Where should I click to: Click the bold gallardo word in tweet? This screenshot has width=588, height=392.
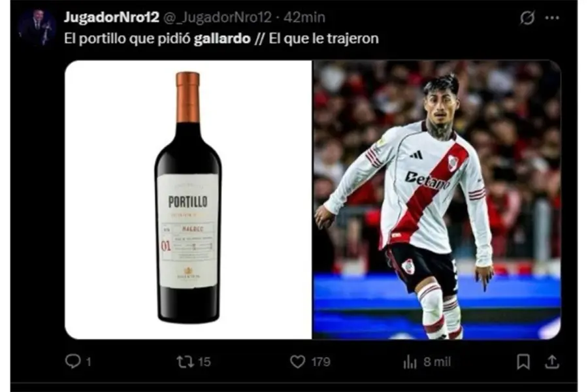[222, 39]
